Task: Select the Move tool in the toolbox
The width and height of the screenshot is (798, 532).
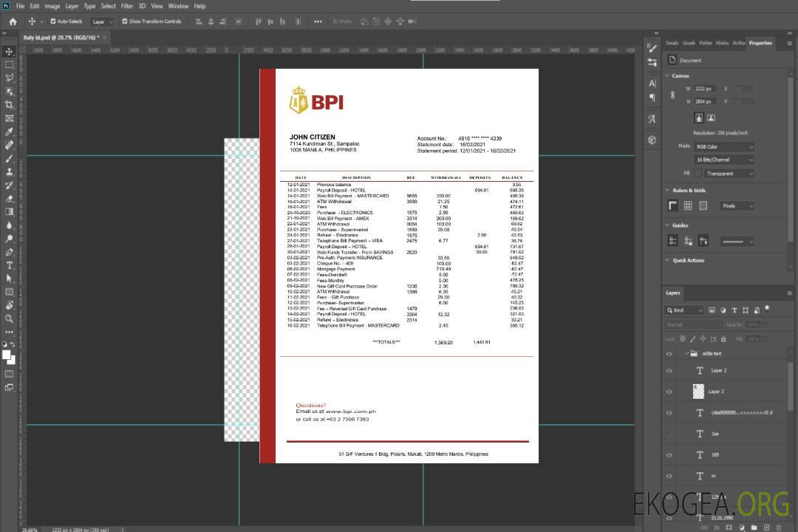Action: pyautogui.click(x=9, y=52)
